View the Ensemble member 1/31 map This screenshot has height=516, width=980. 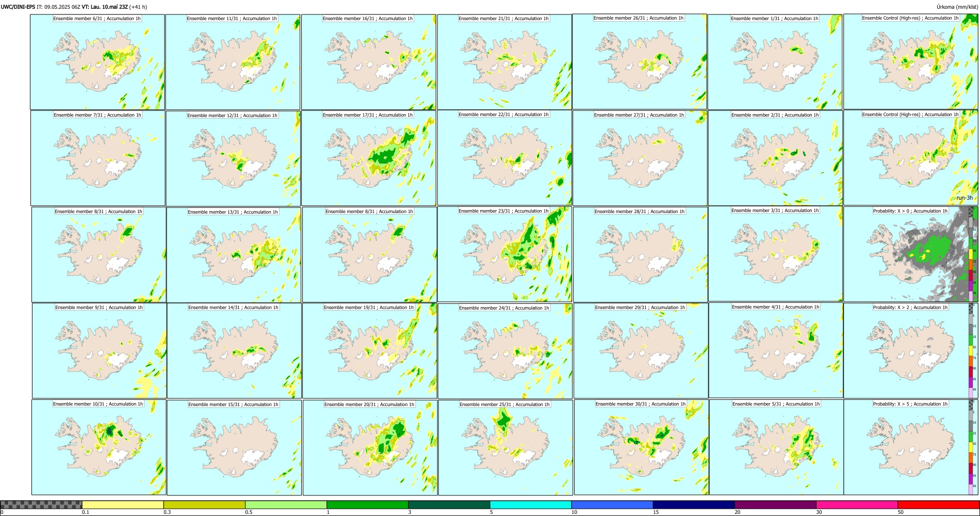(x=775, y=62)
